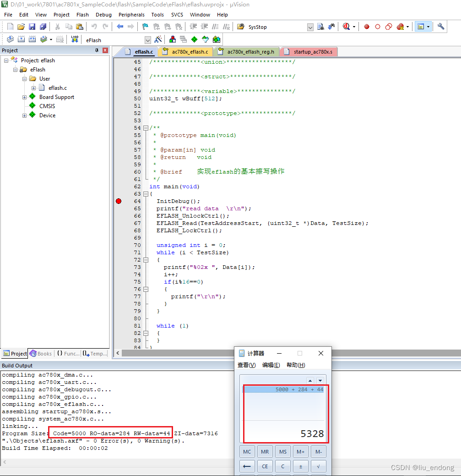Click the Build Output scrollbar left arrow
461x476 pixels.
click(4, 462)
